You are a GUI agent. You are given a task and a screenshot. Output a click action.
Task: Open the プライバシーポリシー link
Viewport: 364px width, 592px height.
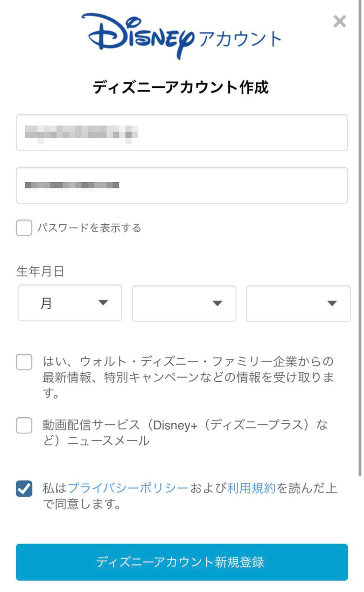(128, 488)
